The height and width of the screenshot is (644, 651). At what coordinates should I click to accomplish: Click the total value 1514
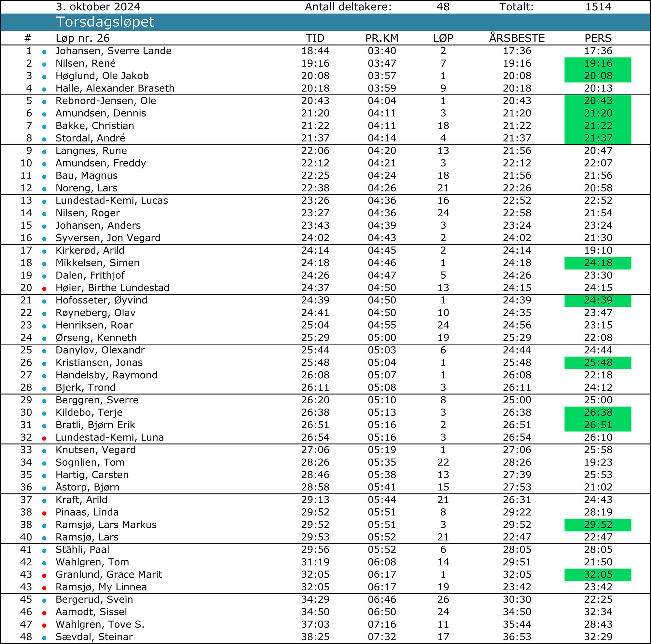[598, 7]
